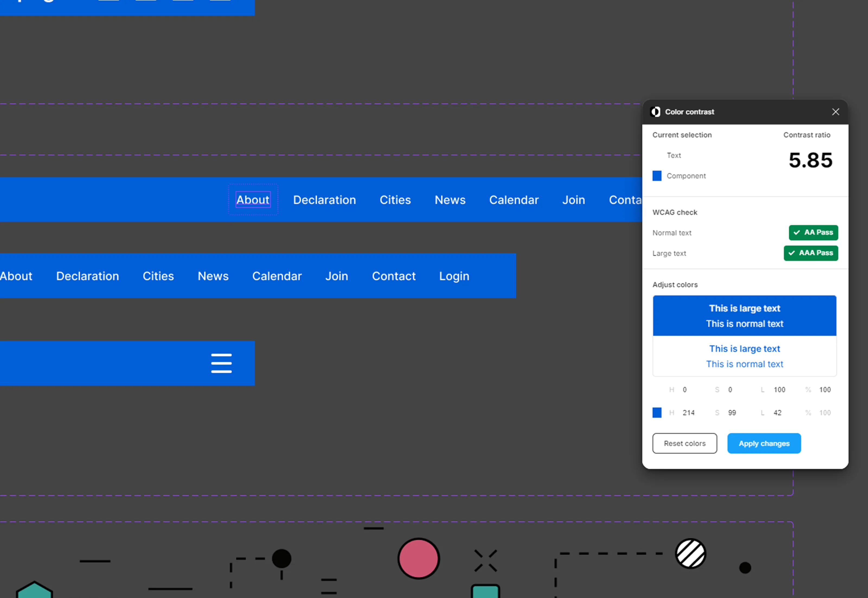Click the blue swatch beside HSL values
Image resolution: width=868 pixels, height=598 pixels.
click(657, 412)
